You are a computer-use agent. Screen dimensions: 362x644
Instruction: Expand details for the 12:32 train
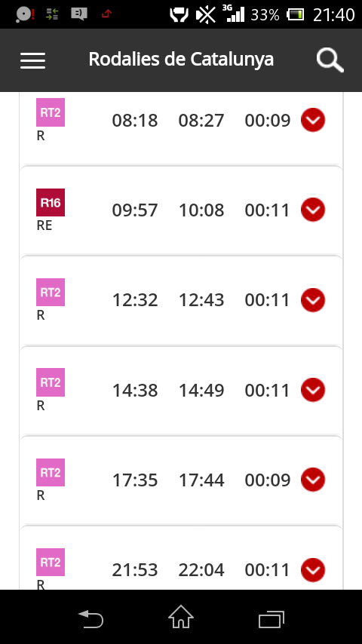click(313, 300)
